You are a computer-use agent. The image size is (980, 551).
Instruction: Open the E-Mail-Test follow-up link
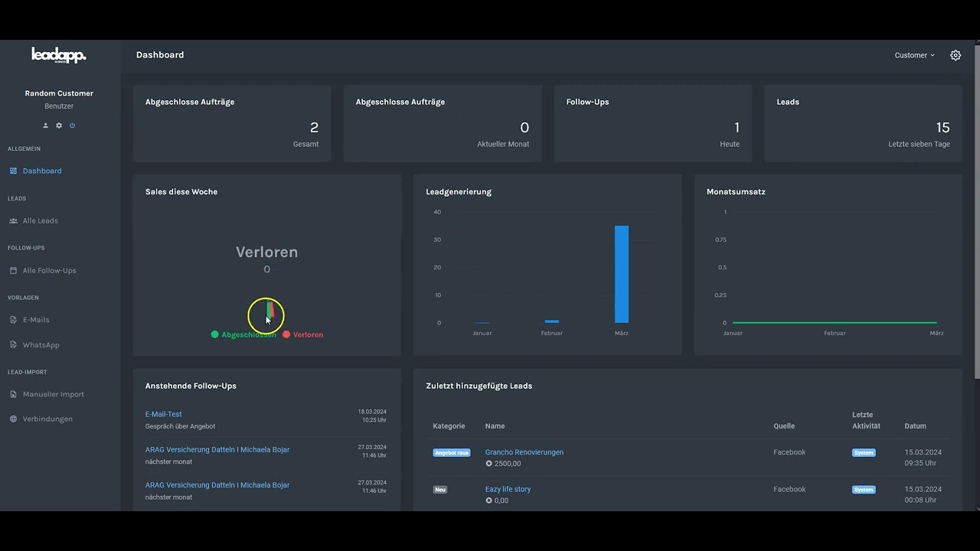coord(164,414)
